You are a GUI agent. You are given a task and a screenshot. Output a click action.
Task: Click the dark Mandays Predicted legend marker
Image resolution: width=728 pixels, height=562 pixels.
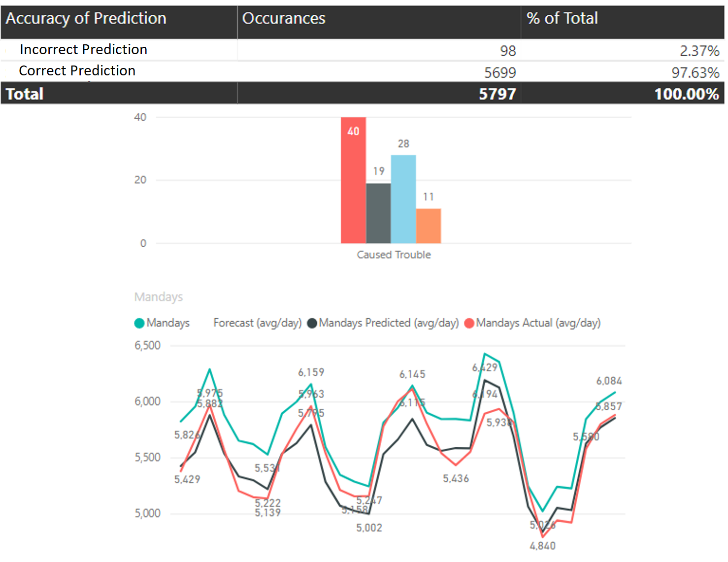[312, 323]
